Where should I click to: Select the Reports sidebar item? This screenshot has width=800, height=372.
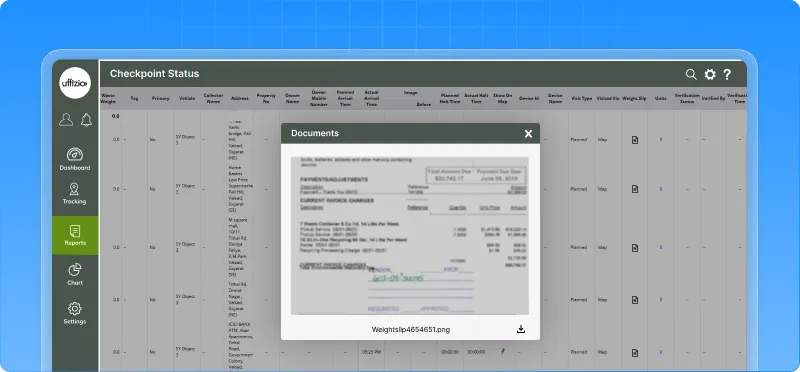pyautogui.click(x=75, y=235)
